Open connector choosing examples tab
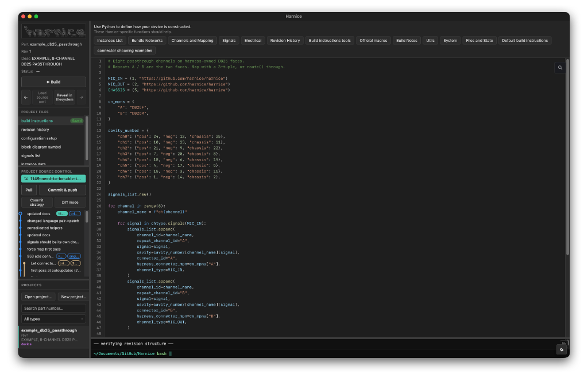 tap(125, 50)
